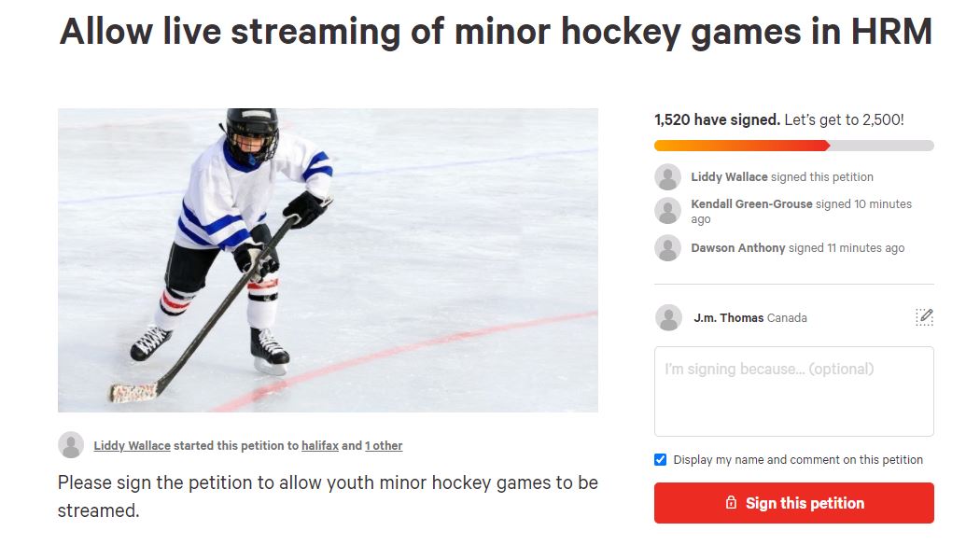Click the "1,520 have signed" count text
Image resolution: width=980 pixels, height=559 pixels.
tap(717, 119)
